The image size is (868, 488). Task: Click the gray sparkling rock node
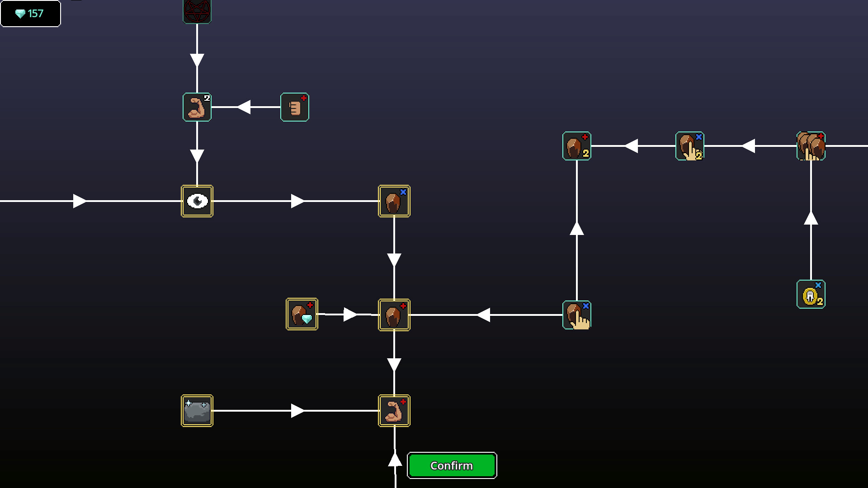pyautogui.click(x=197, y=411)
